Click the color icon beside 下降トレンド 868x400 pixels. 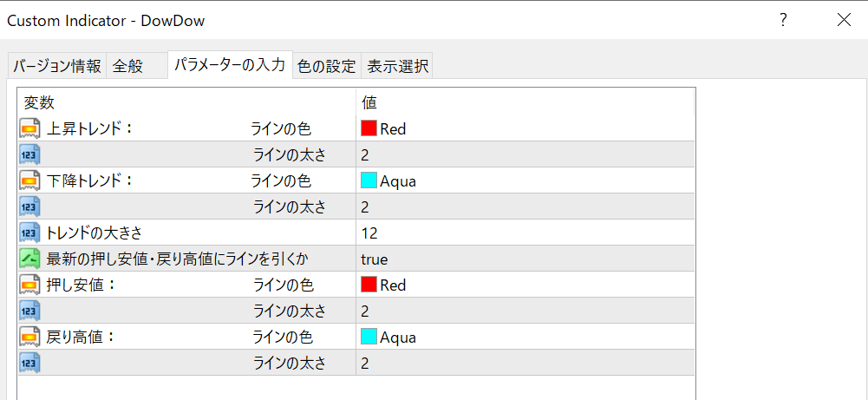(30, 181)
